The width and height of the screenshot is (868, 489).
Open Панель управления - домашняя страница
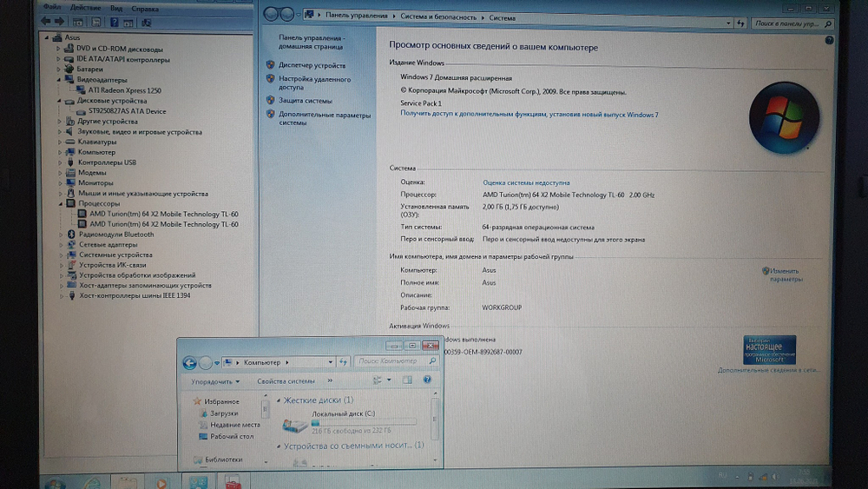point(312,42)
